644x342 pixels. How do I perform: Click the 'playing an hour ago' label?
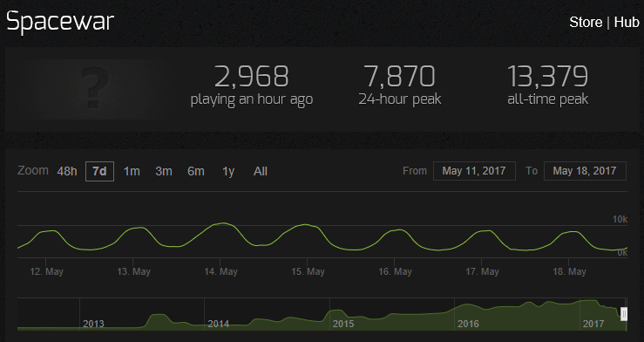coord(251,99)
